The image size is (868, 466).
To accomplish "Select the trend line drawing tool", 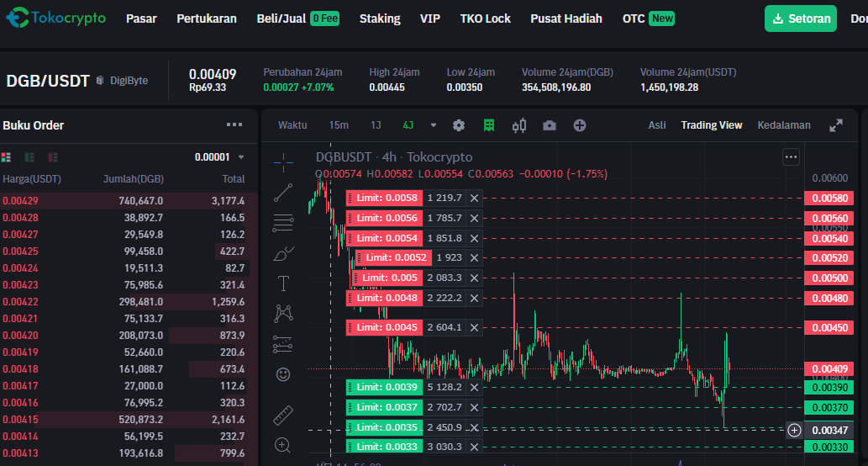I will pos(283,193).
